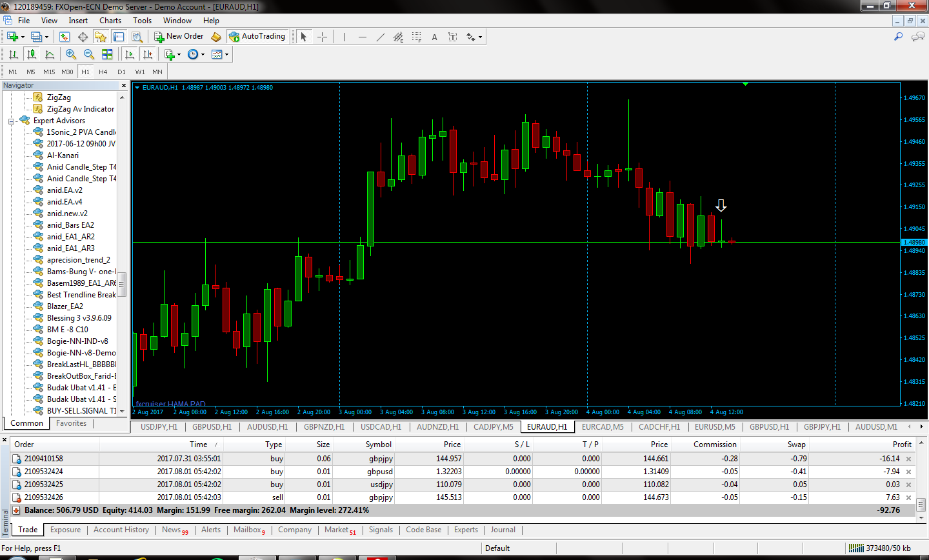Open the Periodicity clock dropdown

pos(195,54)
